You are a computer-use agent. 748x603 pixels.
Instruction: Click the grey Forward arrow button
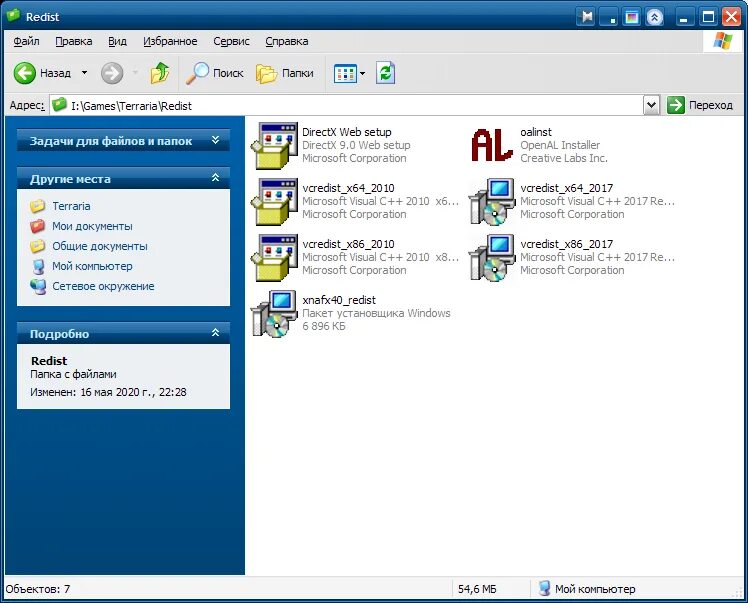point(112,73)
